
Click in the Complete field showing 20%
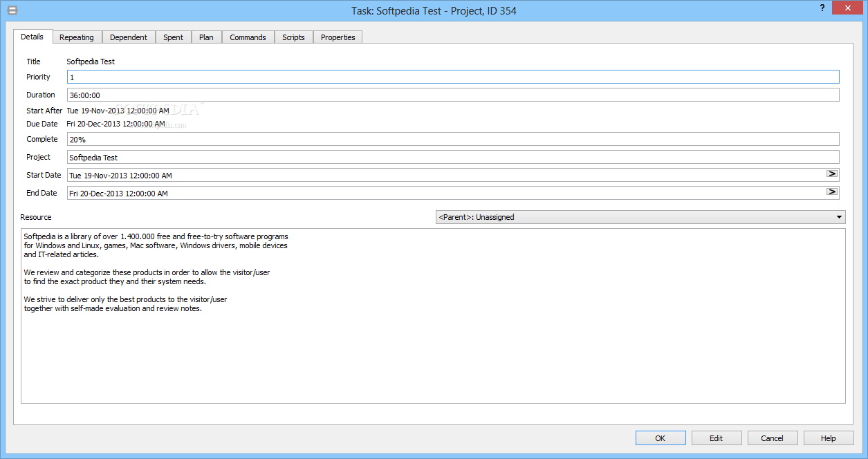pos(453,139)
